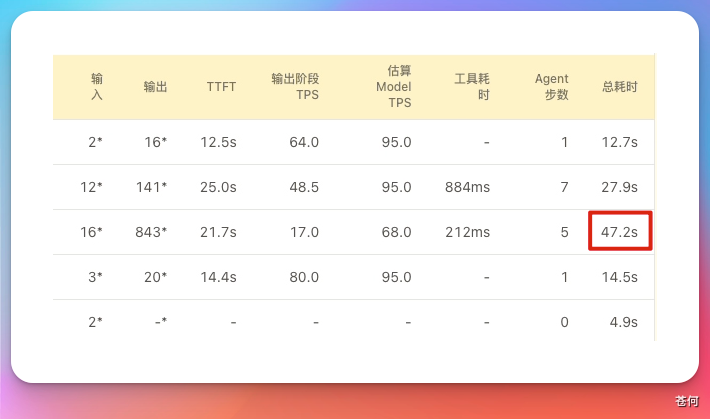This screenshot has width=710, height=419.
Task: Click the 输入 column header
Action: pyautogui.click(x=97, y=87)
